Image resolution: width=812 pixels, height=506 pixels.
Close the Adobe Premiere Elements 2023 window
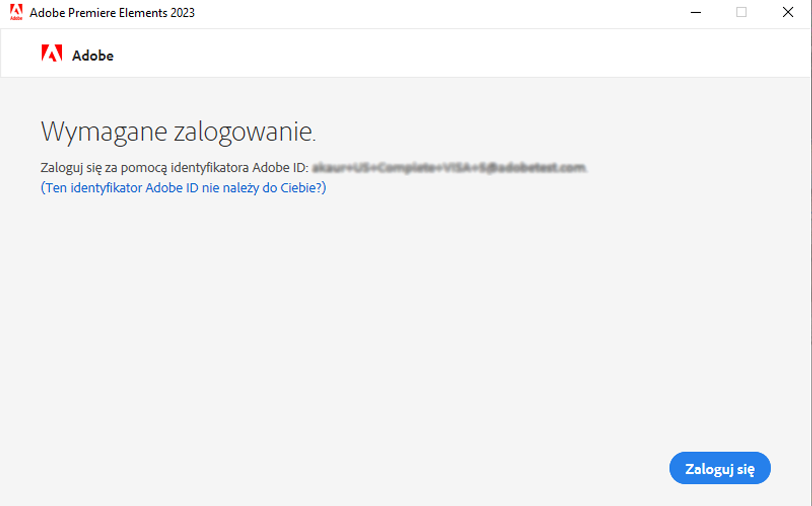[x=788, y=13]
